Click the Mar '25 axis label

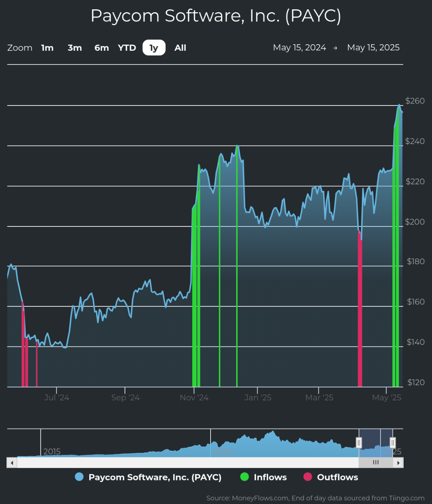coord(319,398)
